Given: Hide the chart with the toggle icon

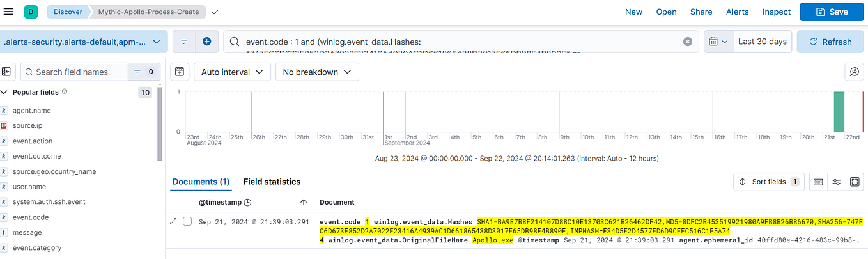Looking at the screenshot, I should (179, 72).
